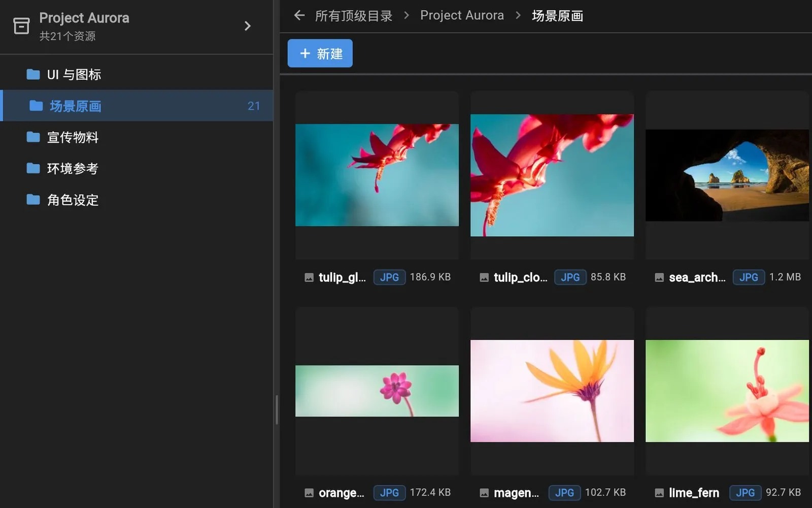Open the tulip_clo... image thumbnail
Viewport: 812px width, 508px height.
click(x=552, y=175)
